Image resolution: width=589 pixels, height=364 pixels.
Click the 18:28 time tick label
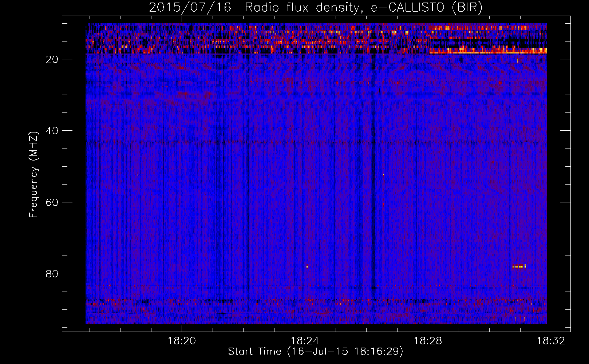click(428, 341)
